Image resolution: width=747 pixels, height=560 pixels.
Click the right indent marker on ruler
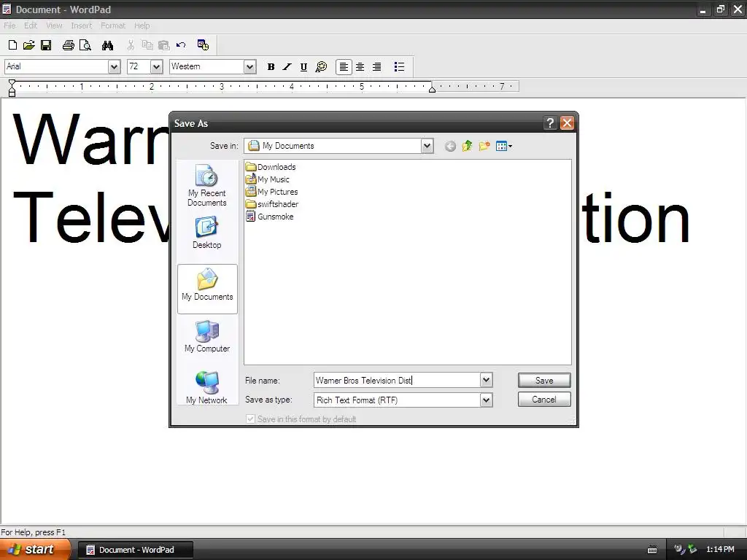point(432,89)
